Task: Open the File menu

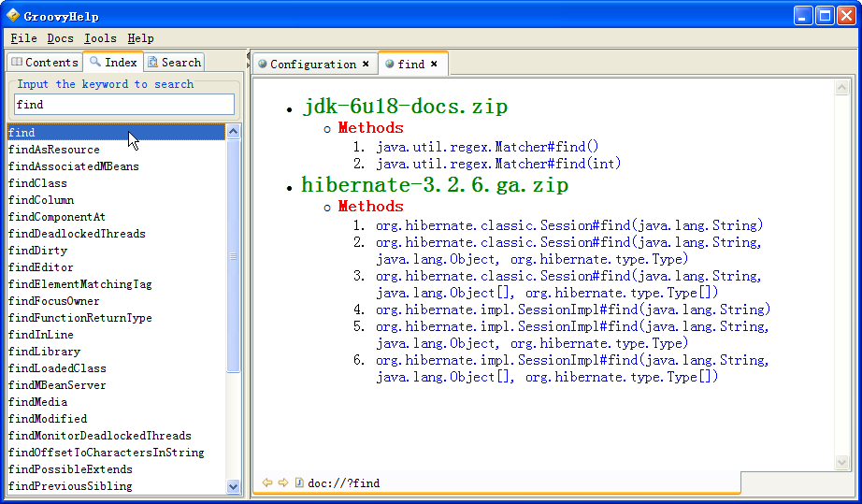Action: click(x=24, y=38)
